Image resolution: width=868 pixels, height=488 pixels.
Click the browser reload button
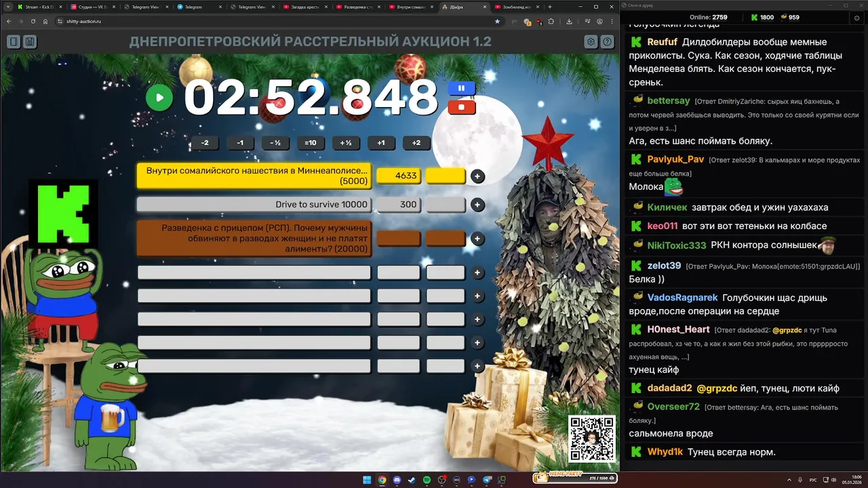click(33, 21)
